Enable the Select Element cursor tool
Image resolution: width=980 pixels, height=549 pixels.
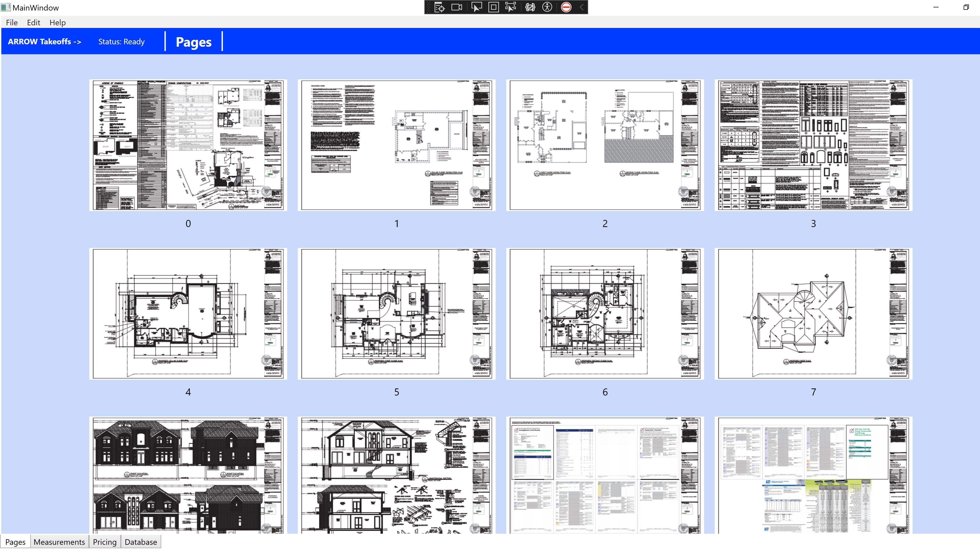pyautogui.click(x=476, y=7)
